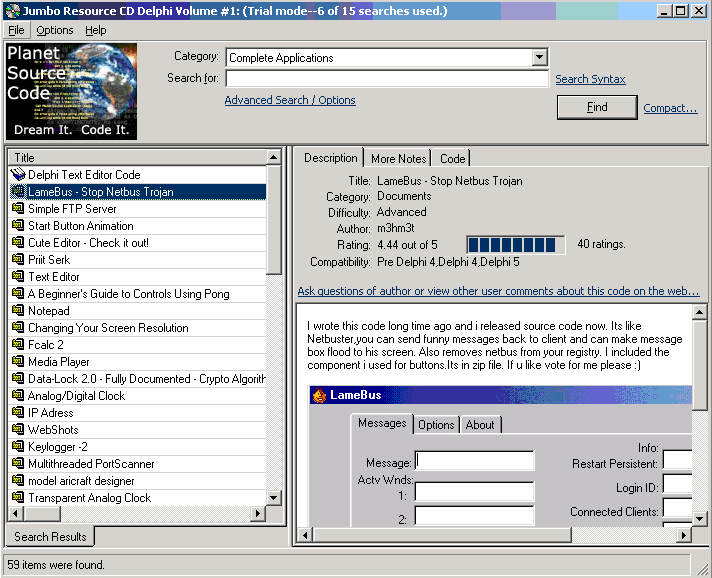Click the '59 items were found.' status text
Viewport: 712px width, 578px height.
[55, 564]
